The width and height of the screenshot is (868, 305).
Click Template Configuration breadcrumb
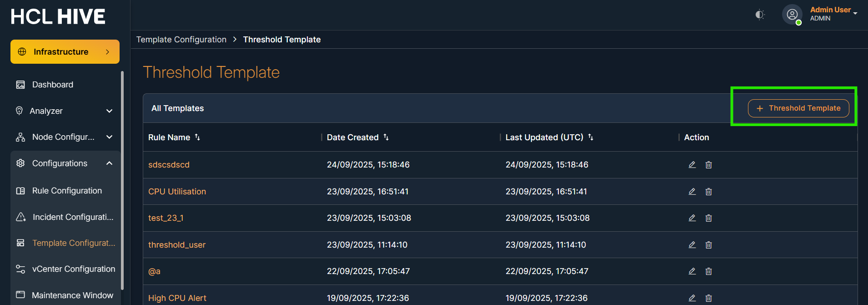tap(181, 40)
